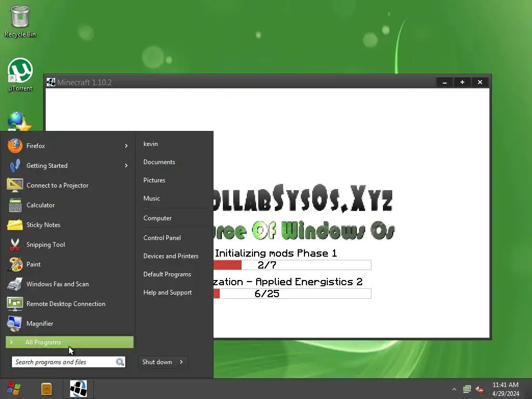Open Pictures from Start menu
This screenshot has width=532, height=399.
[x=154, y=180]
